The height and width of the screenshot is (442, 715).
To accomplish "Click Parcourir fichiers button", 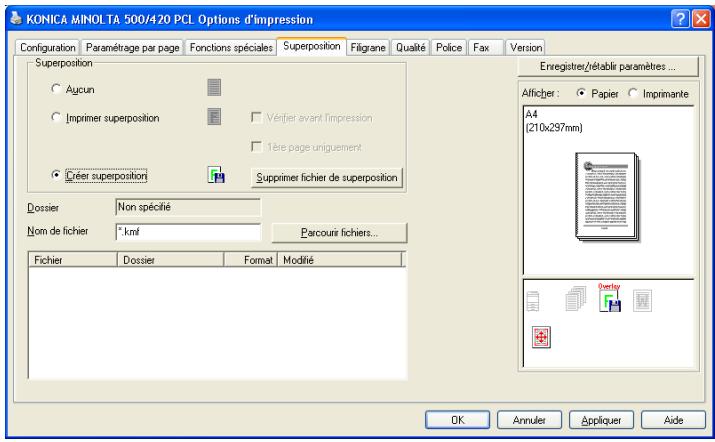I will (x=339, y=233).
